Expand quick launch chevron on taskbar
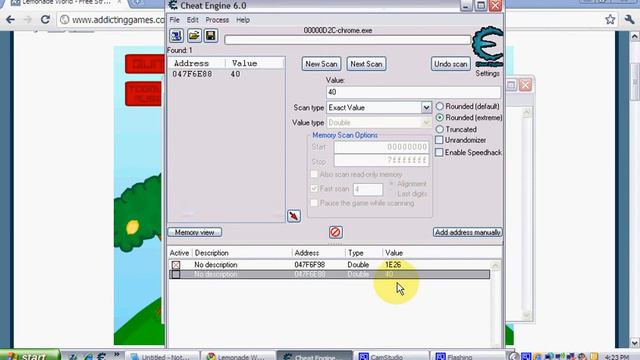Viewport: 640px width, 360px height. pos(116,355)
